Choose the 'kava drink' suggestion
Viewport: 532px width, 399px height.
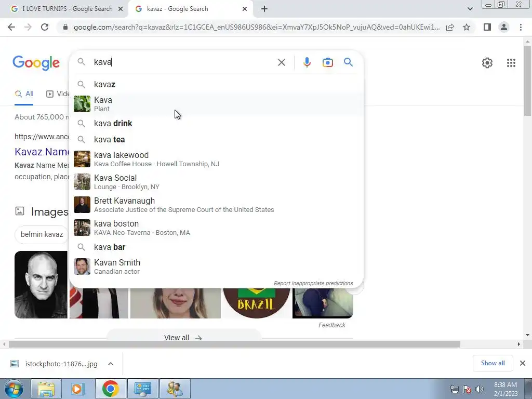216,124
